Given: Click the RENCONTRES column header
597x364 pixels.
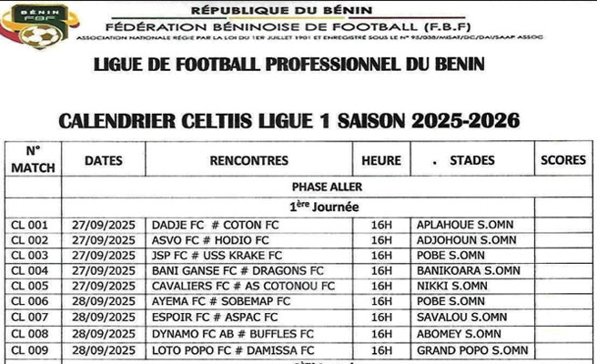Looking at the screenshot, I should click(248, 160).
